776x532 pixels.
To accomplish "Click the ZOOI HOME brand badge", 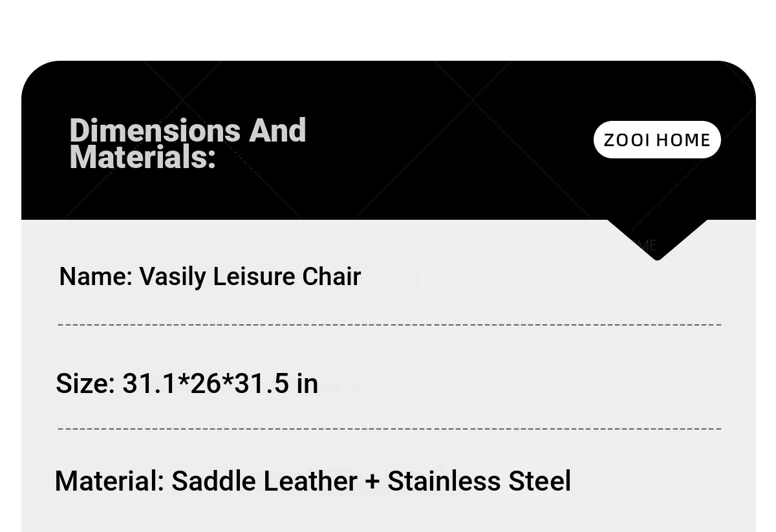I will tap(657, 140).
